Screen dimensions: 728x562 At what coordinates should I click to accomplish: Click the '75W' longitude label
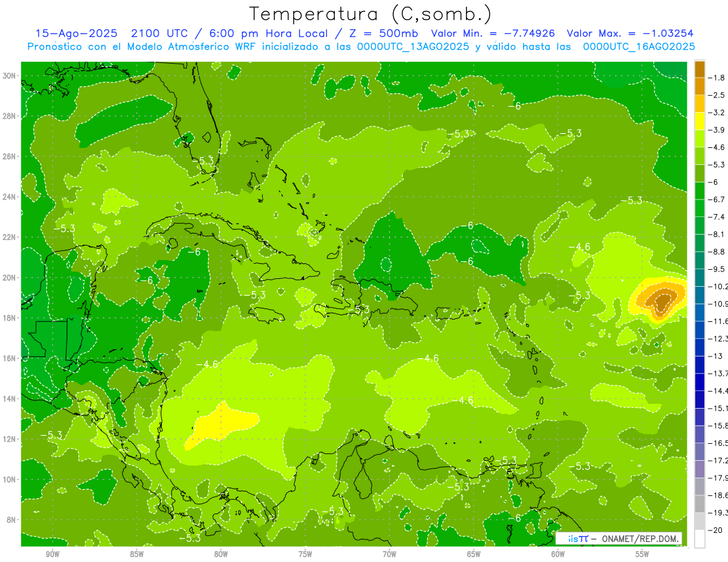tap(305, 554)
